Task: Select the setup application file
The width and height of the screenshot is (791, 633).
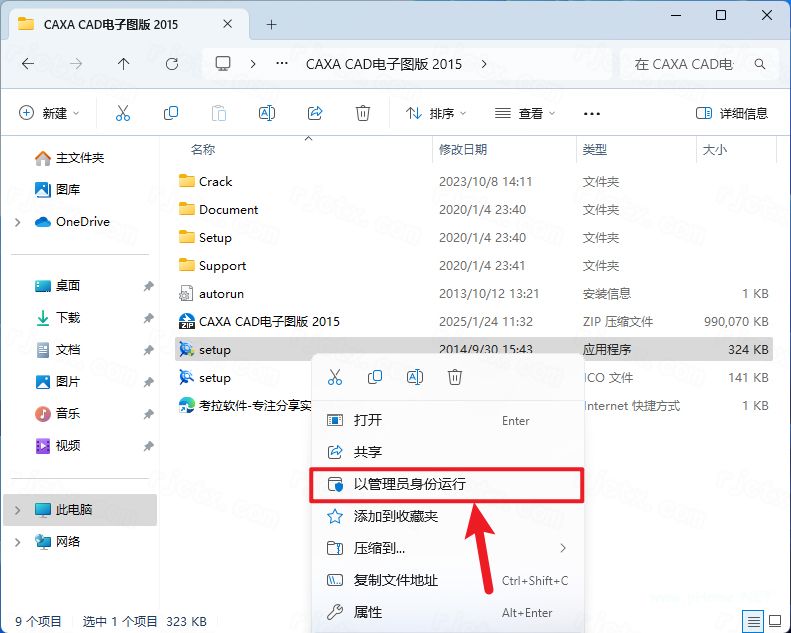Action: [x=474, y=349]
